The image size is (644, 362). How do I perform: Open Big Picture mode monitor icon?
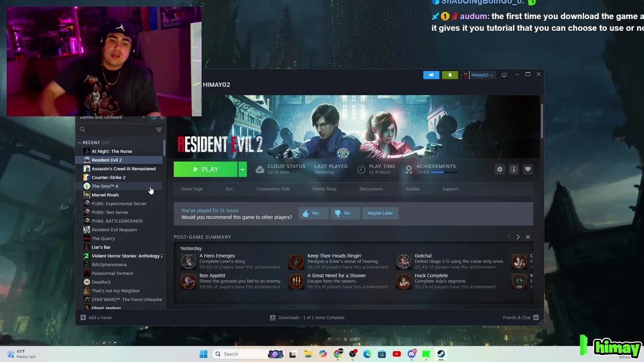pyautogui.click(x=504, y=75)
